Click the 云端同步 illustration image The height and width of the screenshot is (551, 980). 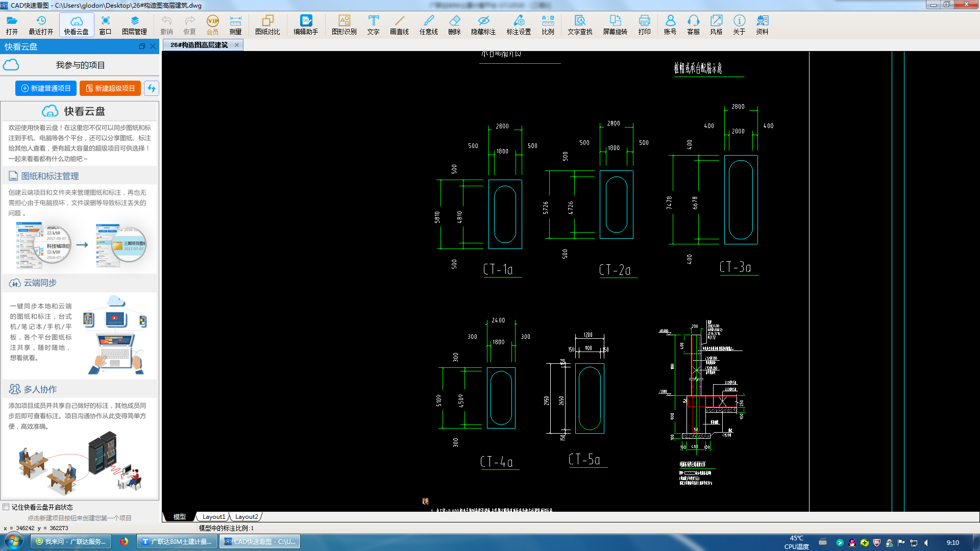114,335
